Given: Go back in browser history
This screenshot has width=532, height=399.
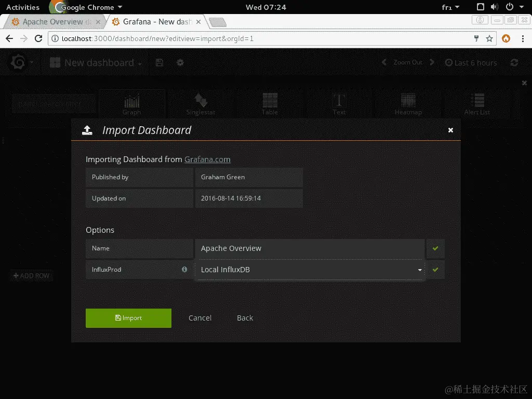Looking at the screenshot, I should tap(9, 38).
